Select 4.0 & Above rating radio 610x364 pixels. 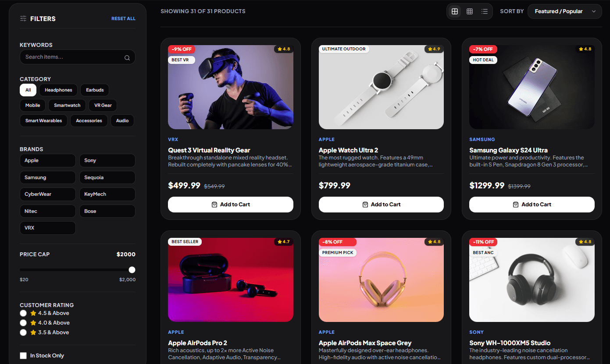23,323
